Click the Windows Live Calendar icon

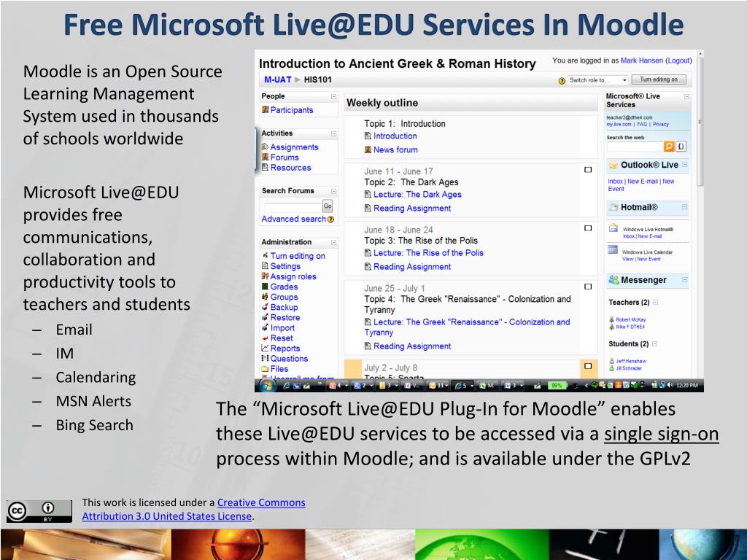[613, 249]
